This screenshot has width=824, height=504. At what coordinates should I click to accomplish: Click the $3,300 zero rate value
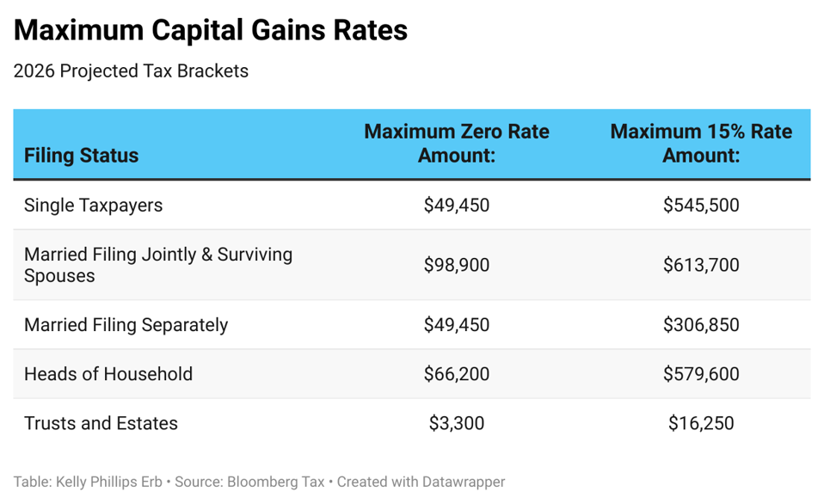(x=456, y=423)
